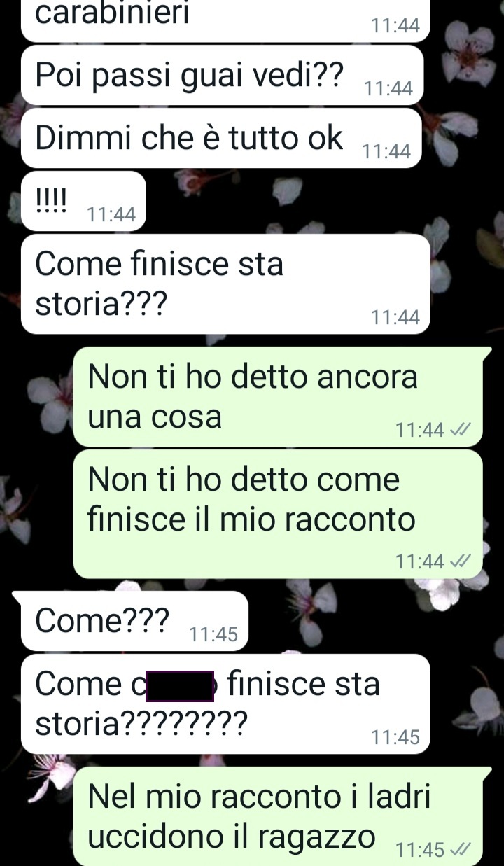Select 'Nel mio racconto i ladri uccidono il ragazzo'
The height and width of the screenshot is (866, 504).
pos(278,816)
